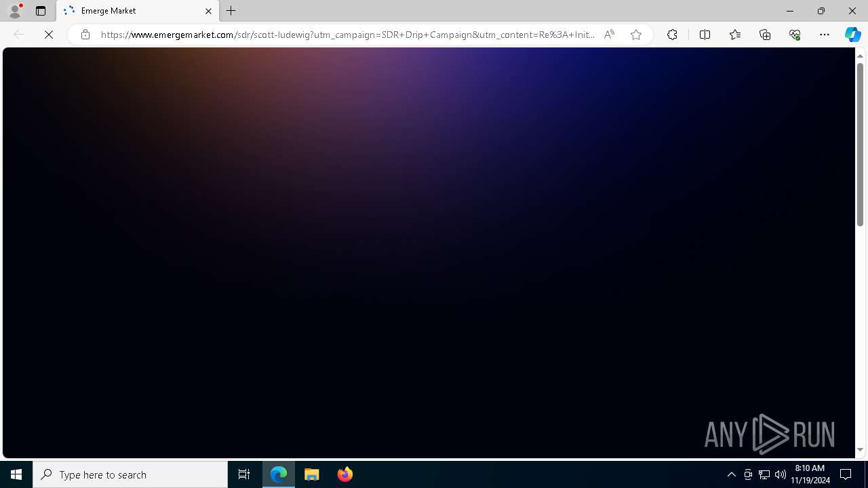
Task: Go back with the back arrow
Action: pyautogui.click(x=19, y=35)
